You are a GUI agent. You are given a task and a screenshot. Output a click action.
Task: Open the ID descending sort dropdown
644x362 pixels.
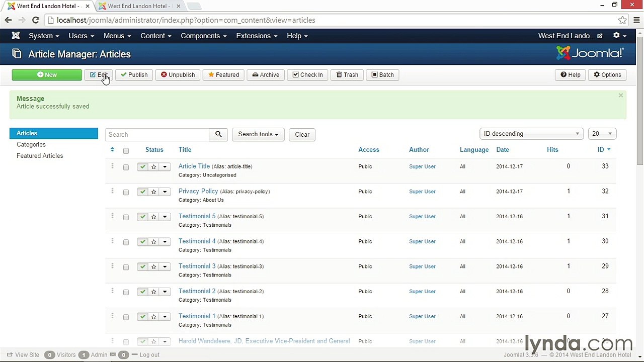(x=531, y=134)
